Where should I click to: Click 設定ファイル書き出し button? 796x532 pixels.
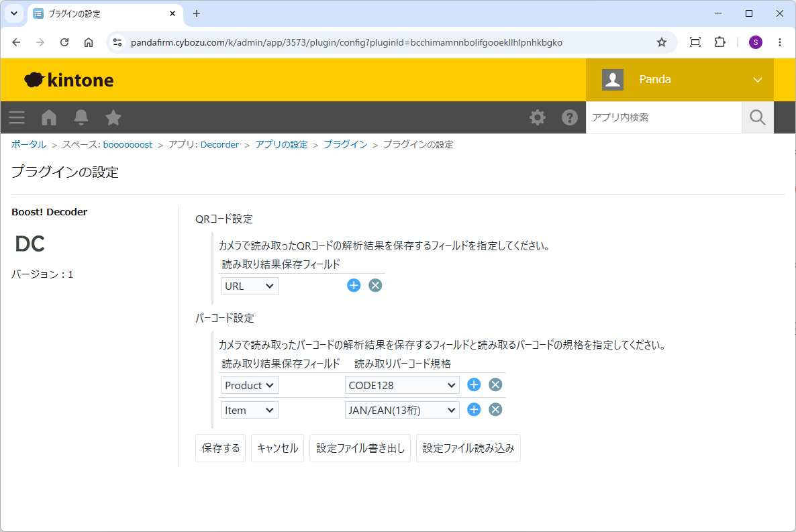(360, 448)
